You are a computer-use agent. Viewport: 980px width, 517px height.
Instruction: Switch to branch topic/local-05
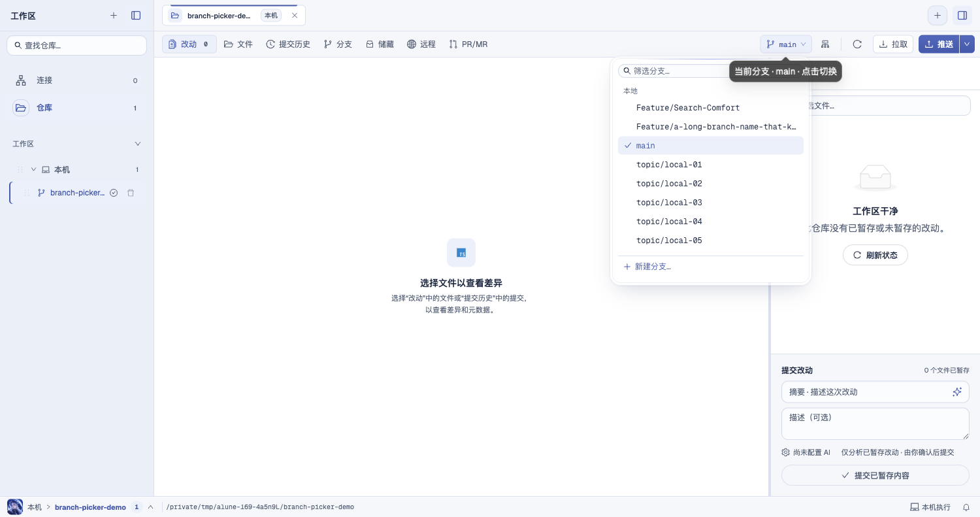tap(711, 241)
